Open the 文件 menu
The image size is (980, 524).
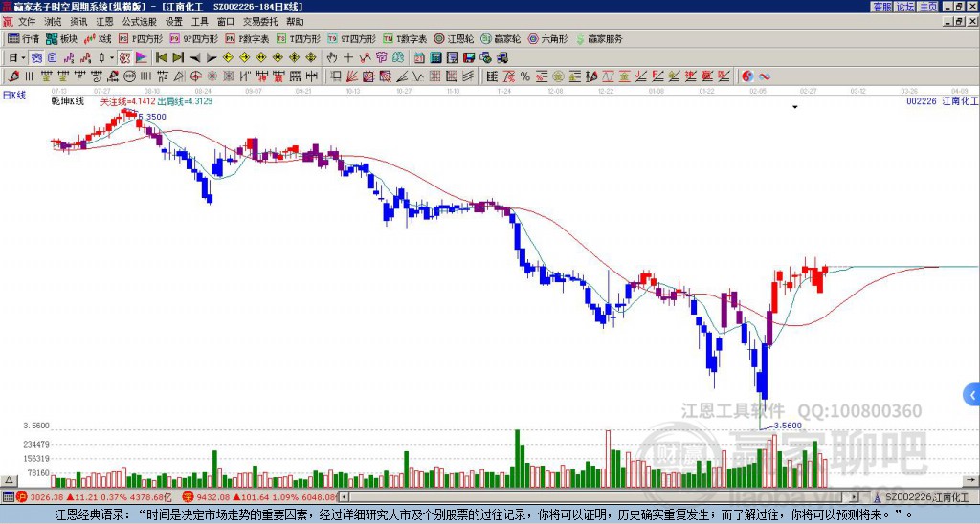pos(27,22)
